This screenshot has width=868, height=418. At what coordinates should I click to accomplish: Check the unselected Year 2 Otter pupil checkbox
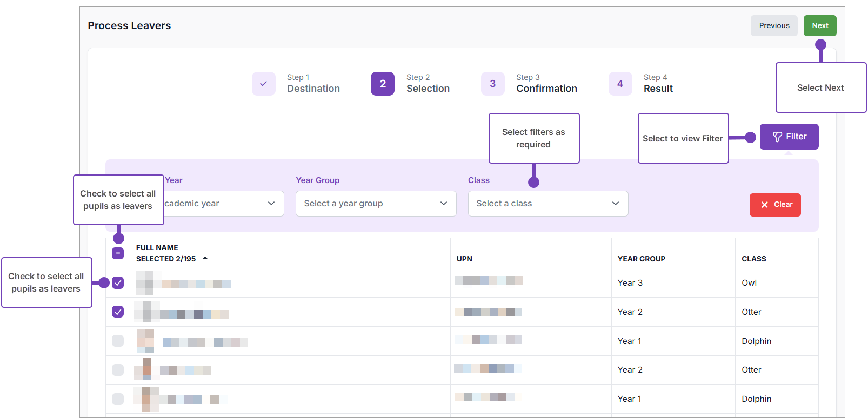118,370
